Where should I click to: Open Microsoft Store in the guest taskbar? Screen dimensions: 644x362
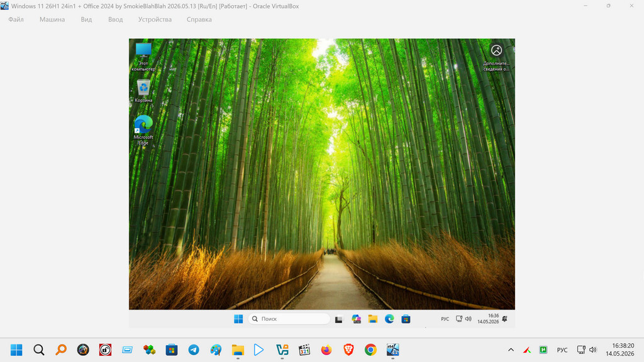406,319
